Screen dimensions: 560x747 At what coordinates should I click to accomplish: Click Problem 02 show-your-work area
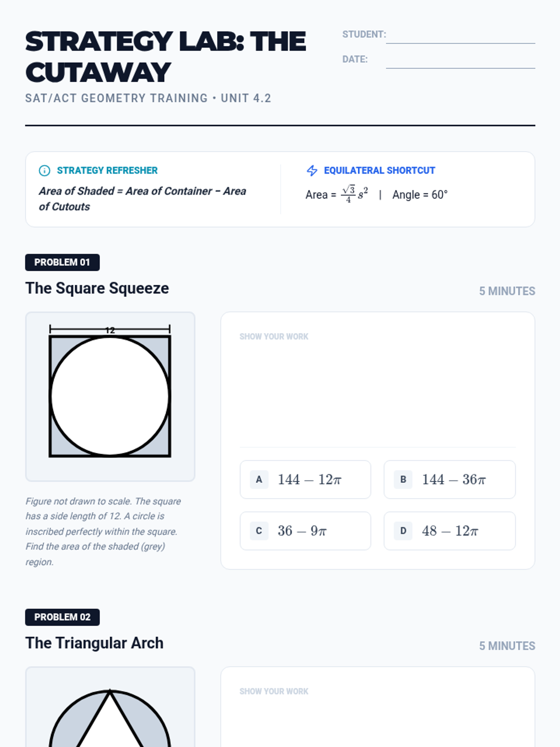coord(377,719)
